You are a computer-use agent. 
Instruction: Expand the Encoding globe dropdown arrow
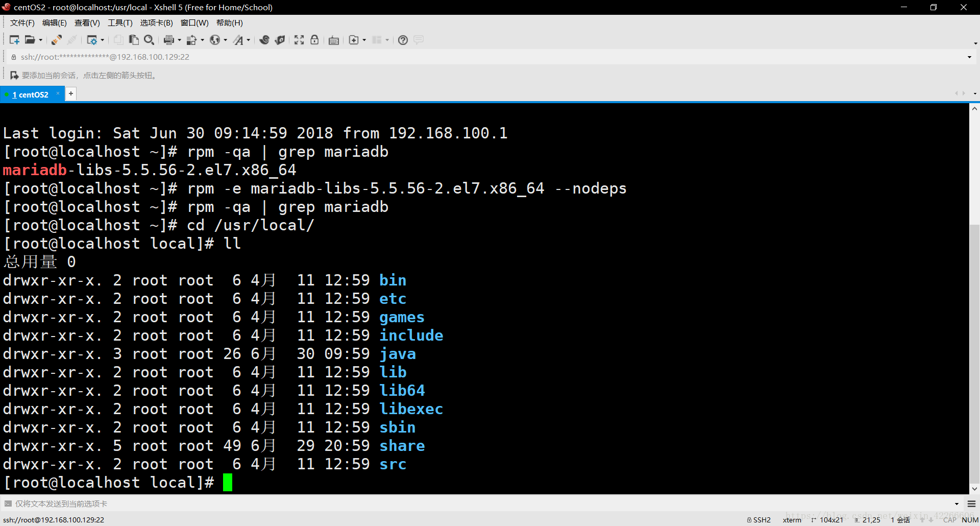pyautogui.click(x=226, y=40)
